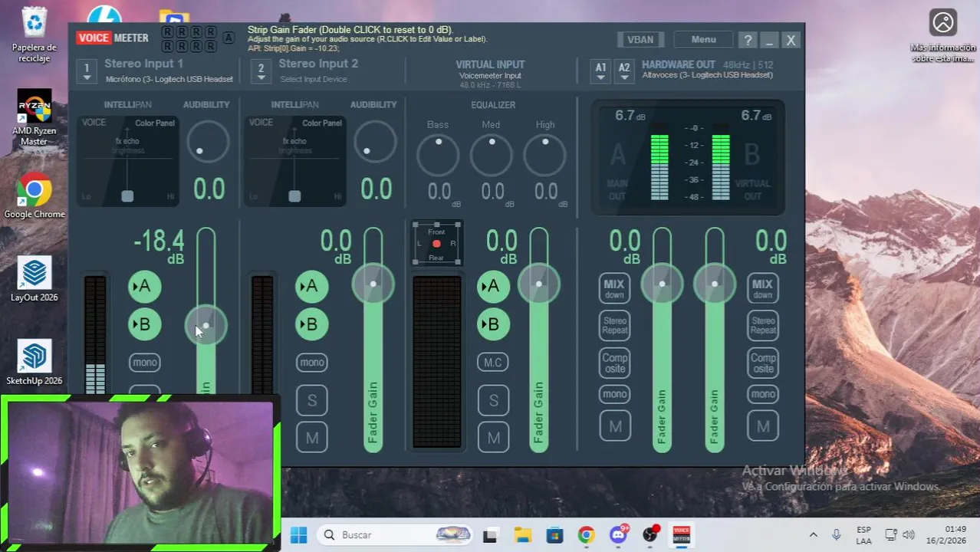The width and height of the screenshot is (980, 552).
Task: Open A2 hardware output device dropdown
Action: tap(624, 71)
